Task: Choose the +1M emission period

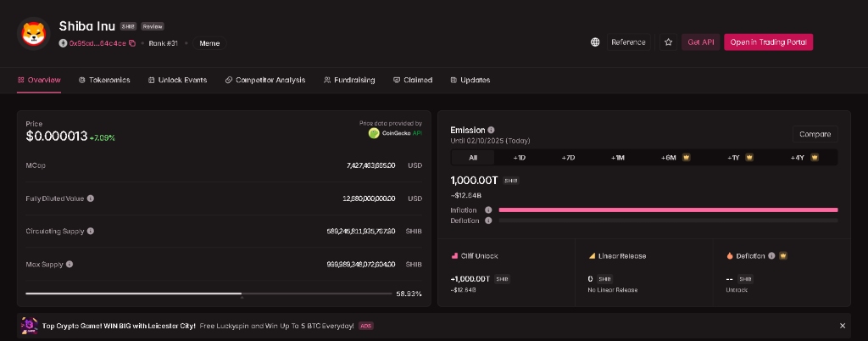Action: click(617, 158)
